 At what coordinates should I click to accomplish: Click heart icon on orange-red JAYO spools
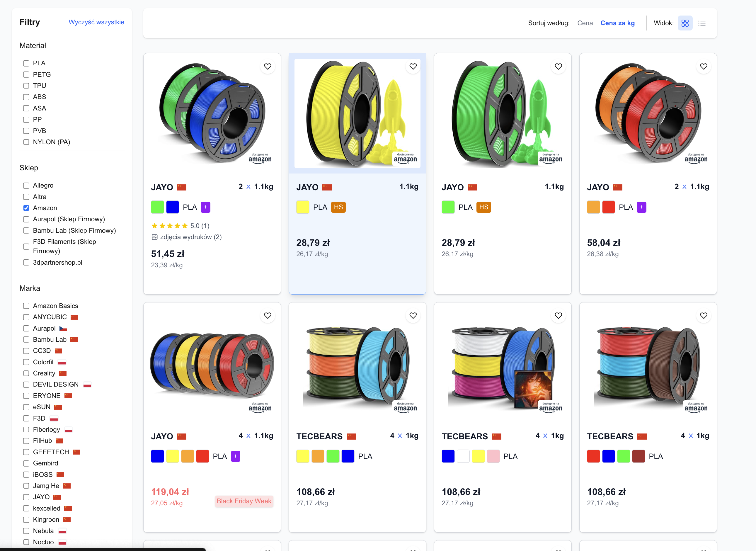pos(703,66)
